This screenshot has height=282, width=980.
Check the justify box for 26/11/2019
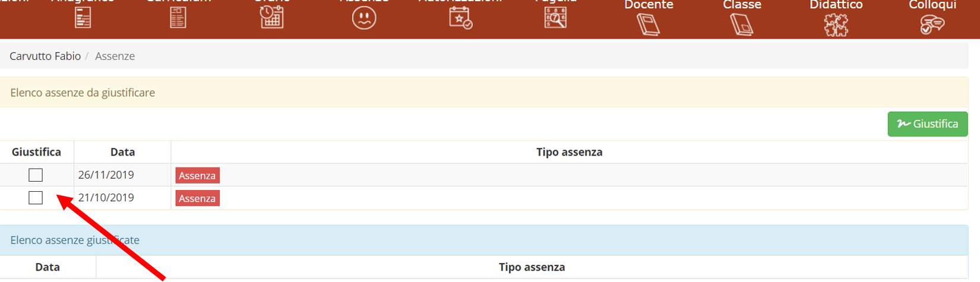[x=36, y=175]
